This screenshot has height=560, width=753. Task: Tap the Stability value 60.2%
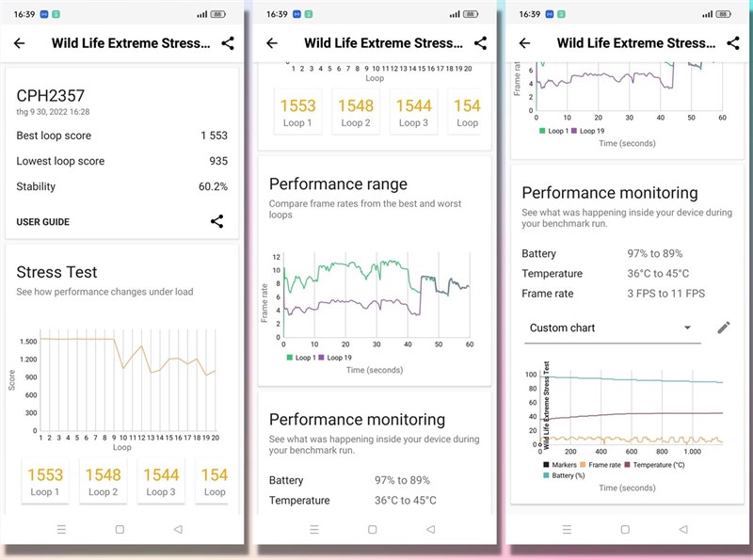click(214, 186)
